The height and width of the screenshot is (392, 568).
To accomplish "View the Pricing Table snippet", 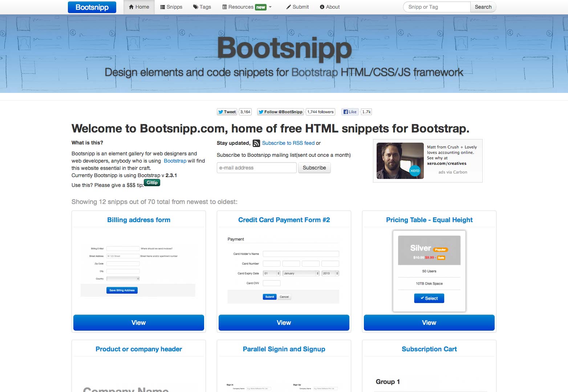I will [429, 323].
